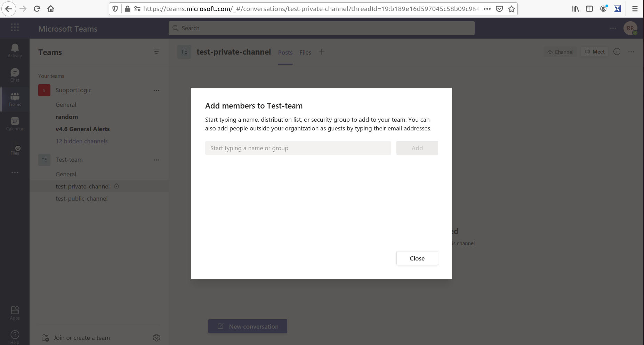Open Test-team General channel

[x=66, y=174]
